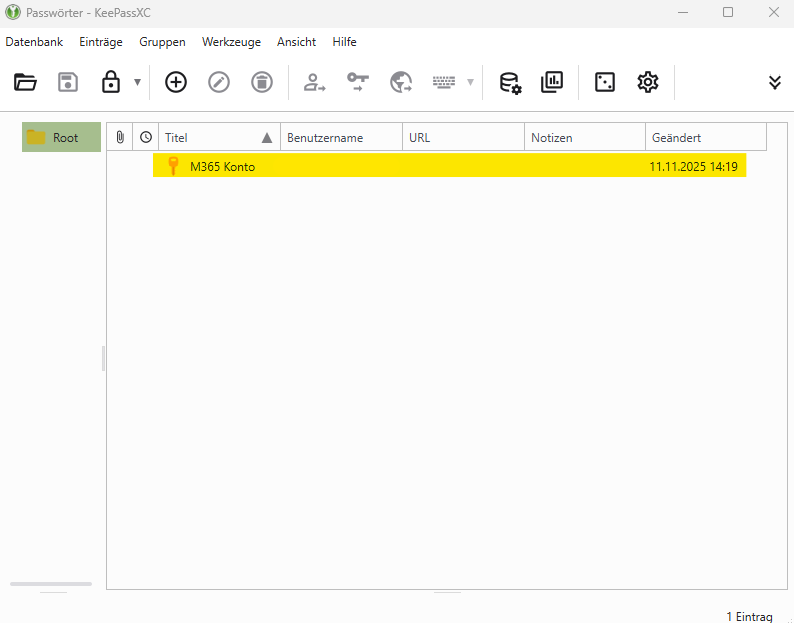Delete the entry using the trash icon

click(262, 82)
